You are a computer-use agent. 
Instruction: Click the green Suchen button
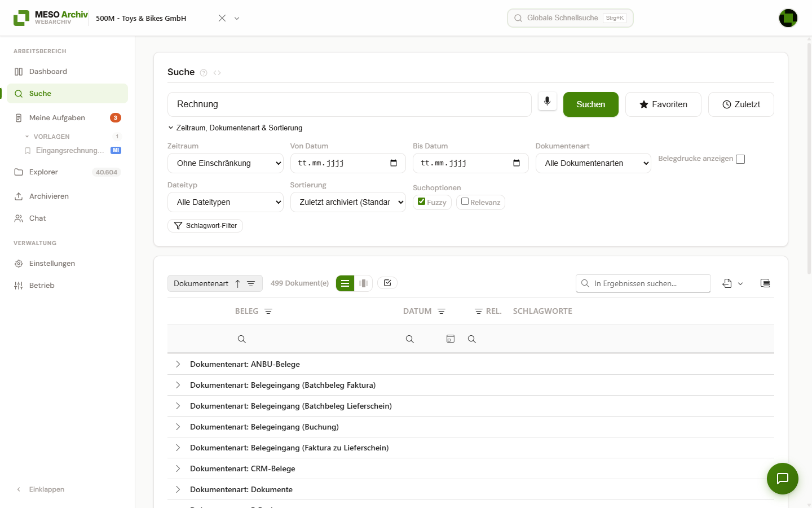(591, 104)
